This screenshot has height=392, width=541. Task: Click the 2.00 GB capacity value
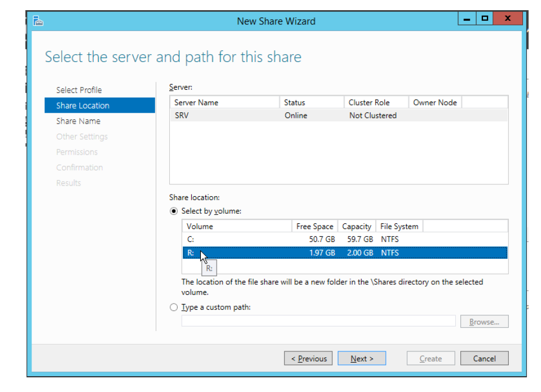360,253
